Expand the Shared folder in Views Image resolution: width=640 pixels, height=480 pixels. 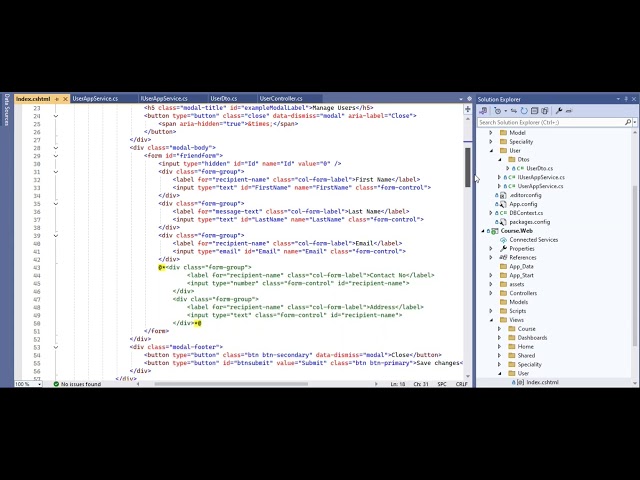coord(500,356)
